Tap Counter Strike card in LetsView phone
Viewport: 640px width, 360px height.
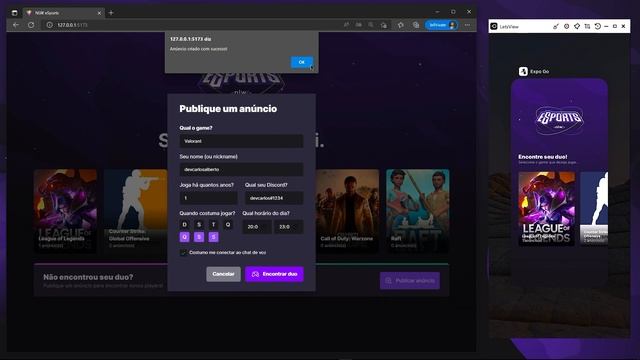click(x=594, y=209)
